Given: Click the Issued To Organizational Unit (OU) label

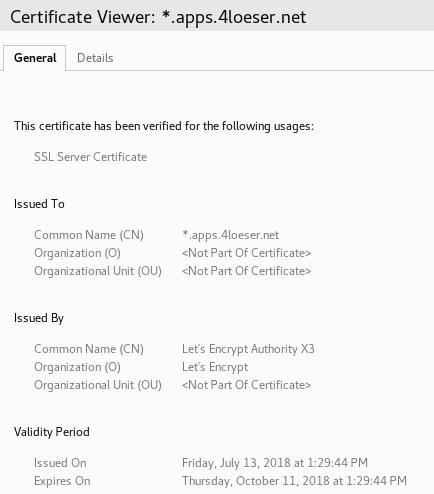Looking at the screenshot, I should click(98, 271).
